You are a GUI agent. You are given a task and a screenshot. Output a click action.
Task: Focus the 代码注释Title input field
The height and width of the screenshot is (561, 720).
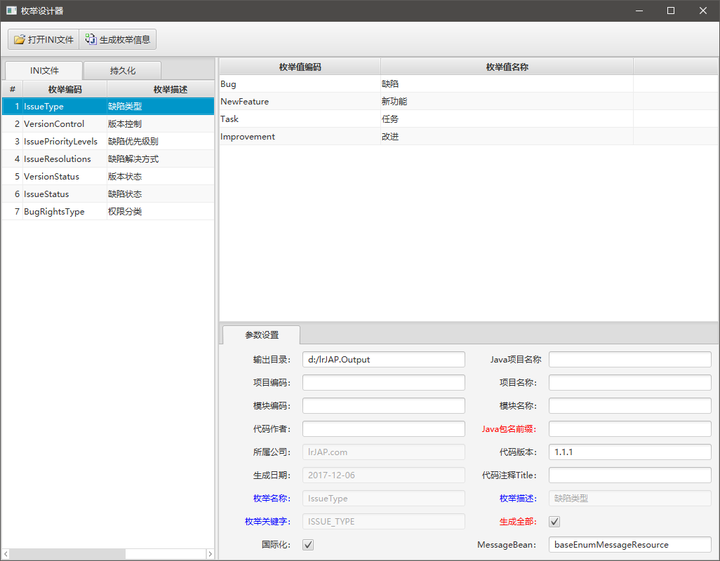click(x=630, y=475)
